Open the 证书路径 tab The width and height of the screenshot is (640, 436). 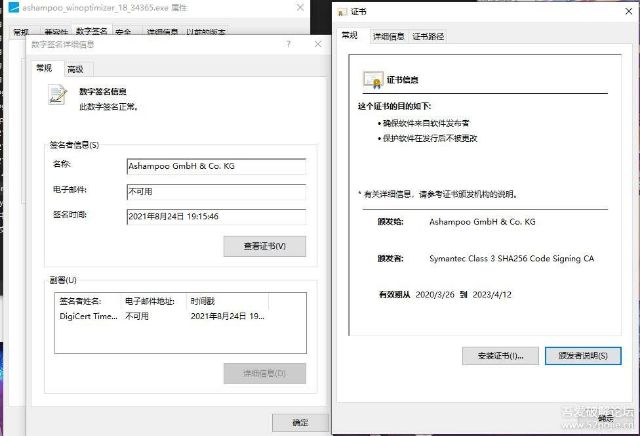click(428, 37)
